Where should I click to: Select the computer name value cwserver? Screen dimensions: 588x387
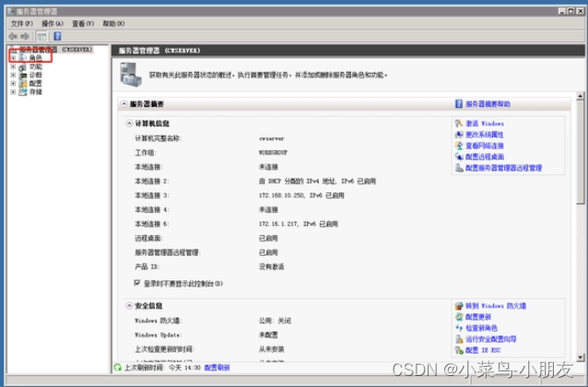[272, 138]
